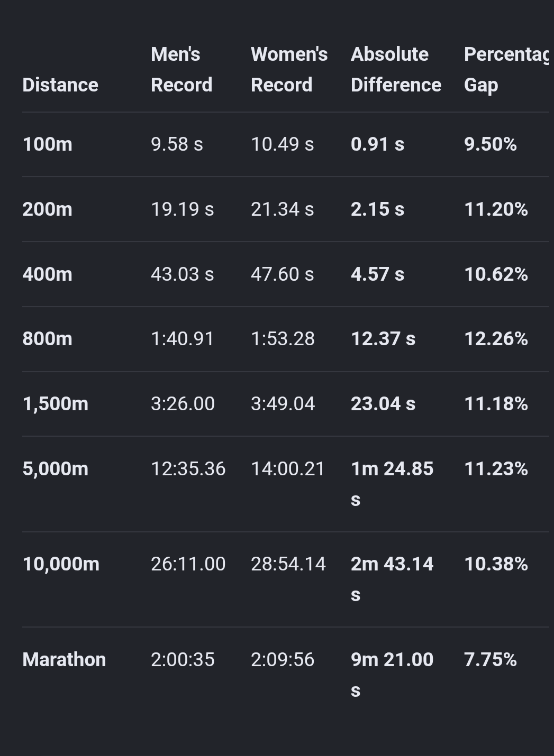
Task: Click the Marathon row label
Action: 64,659
